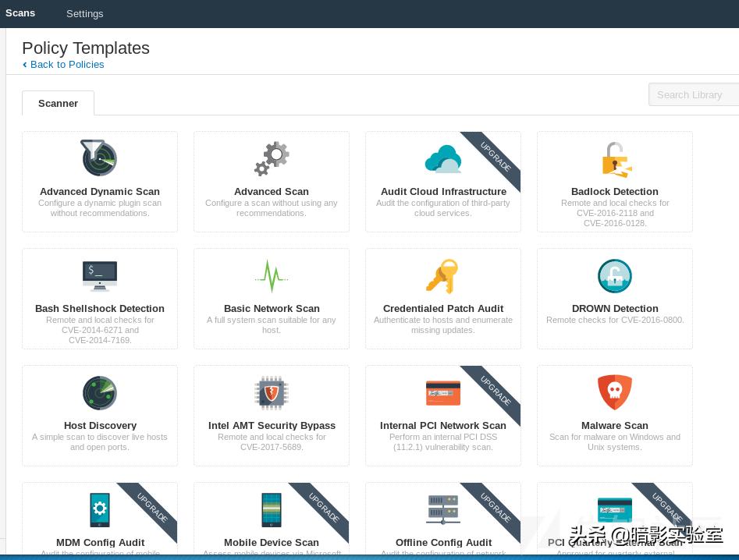Viewport: 739px width, 560px height.
Task: Go Back to Policies link
Action: [x=66, y=65]
